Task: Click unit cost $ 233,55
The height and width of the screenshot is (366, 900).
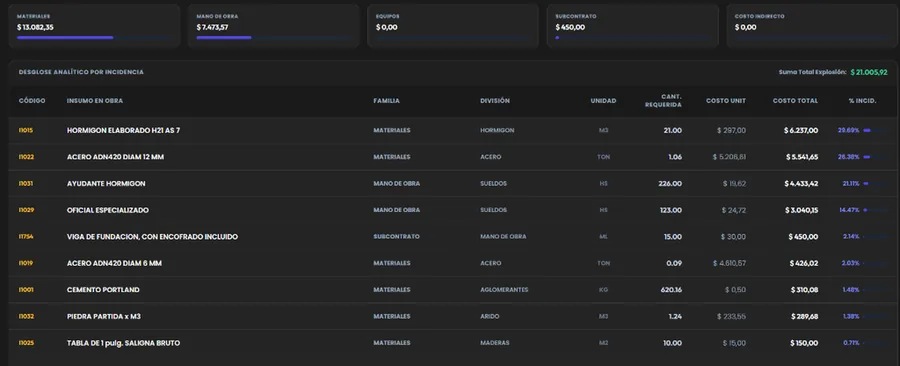Action: pos(731,316)
